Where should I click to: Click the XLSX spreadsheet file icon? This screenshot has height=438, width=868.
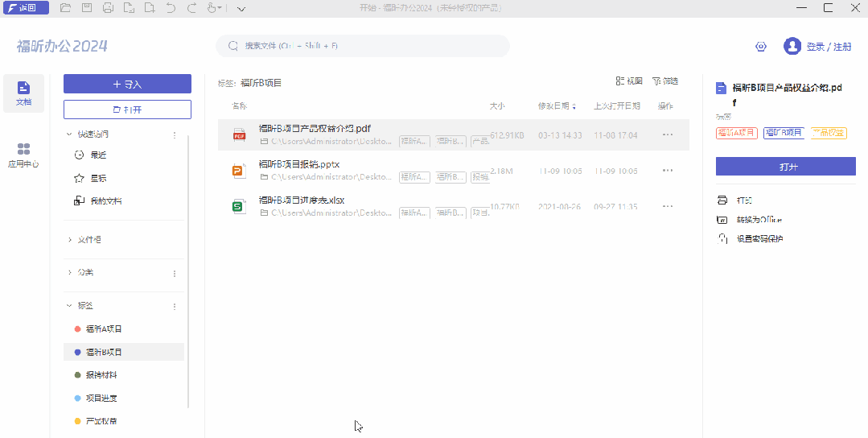pos(238,207)
